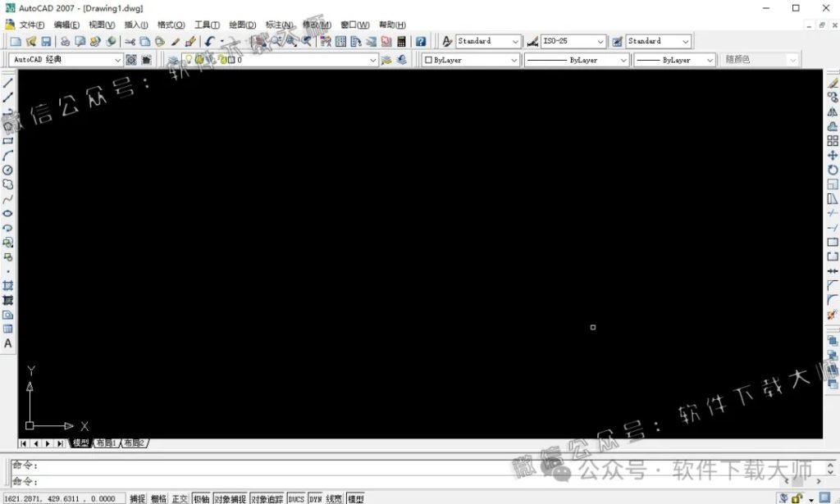
Task: Select the Erase tool on the Modify toolbar
Action: coord(833,83)
